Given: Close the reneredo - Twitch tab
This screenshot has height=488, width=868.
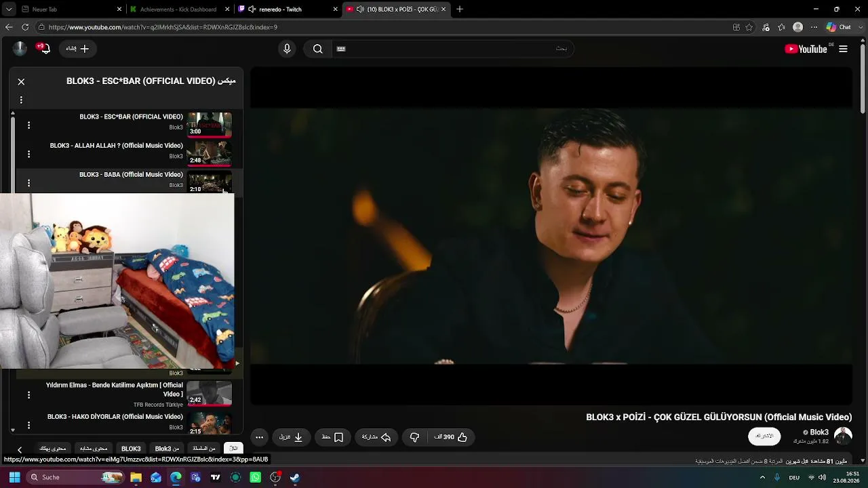Looking at the screenshot, I should pyautogui.click(x=335, y=9).
